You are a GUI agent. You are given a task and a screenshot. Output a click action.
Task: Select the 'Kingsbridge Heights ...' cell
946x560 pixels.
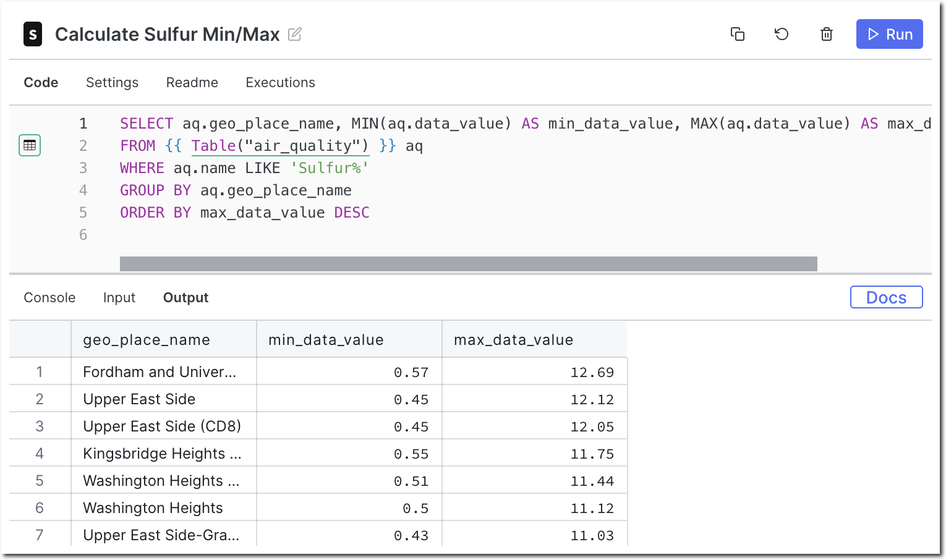(164, 453)
